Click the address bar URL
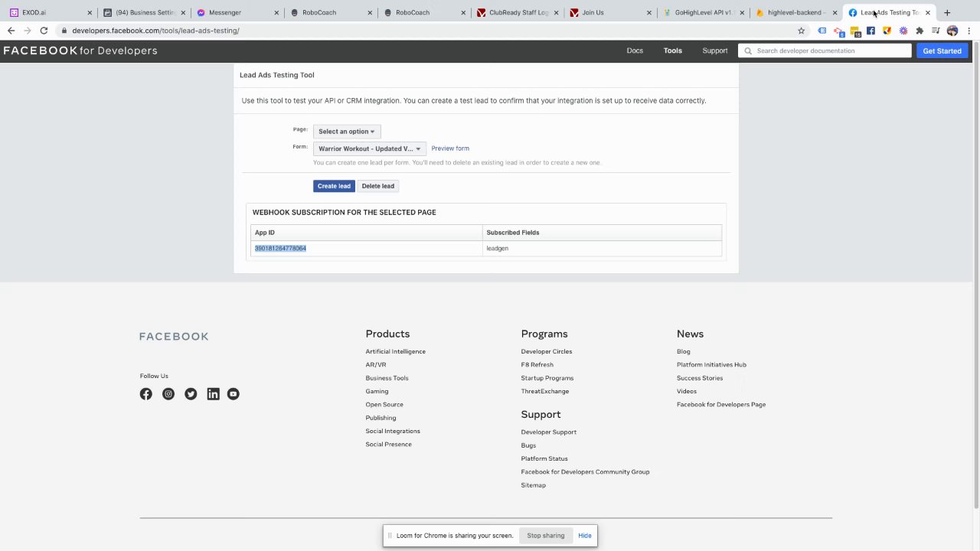The width and height of the screenshot is (980, 551). pos(155,31)
